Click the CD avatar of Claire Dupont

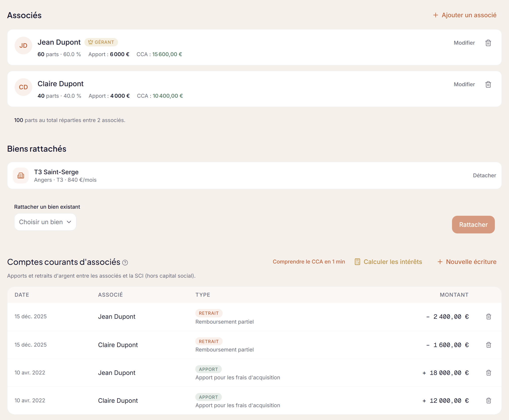pyautogui.click(x=23, y=87)
